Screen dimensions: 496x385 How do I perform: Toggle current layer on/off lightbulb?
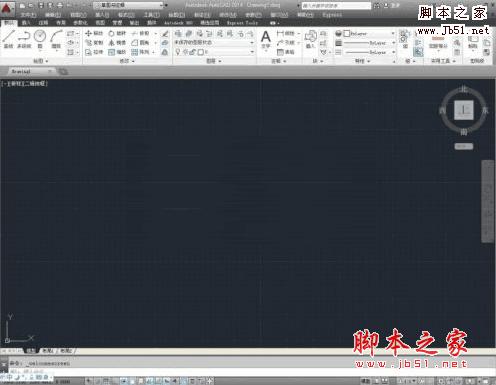[178, 52]
